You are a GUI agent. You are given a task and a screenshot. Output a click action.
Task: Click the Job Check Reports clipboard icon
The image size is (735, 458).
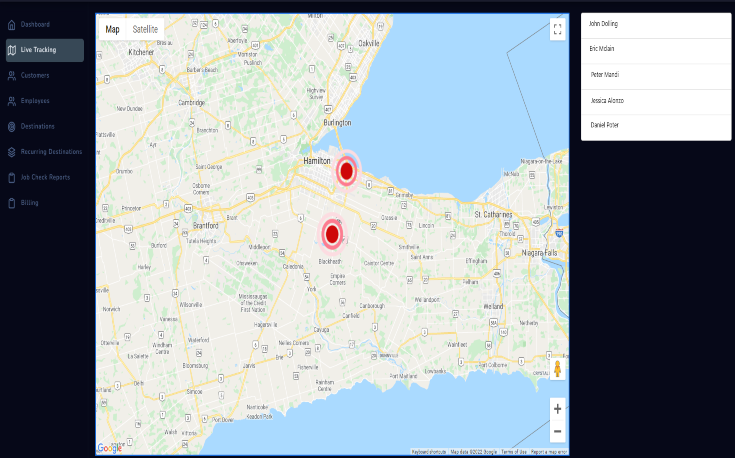click(x=11, y=177)
